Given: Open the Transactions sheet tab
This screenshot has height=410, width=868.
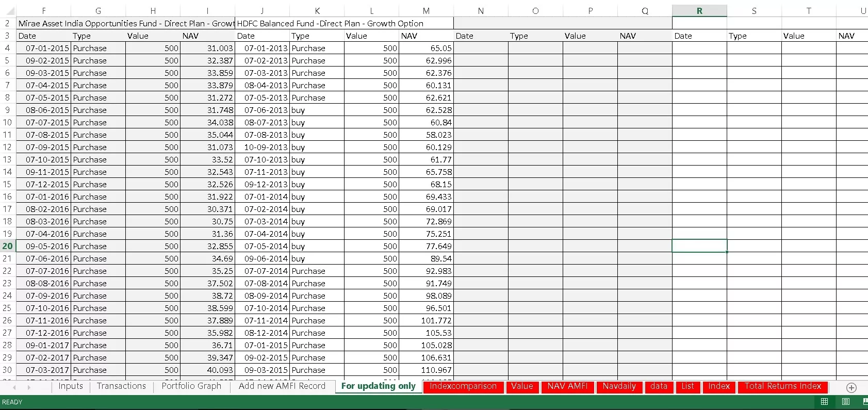Looking at the screenshot, I should [121, 386].
